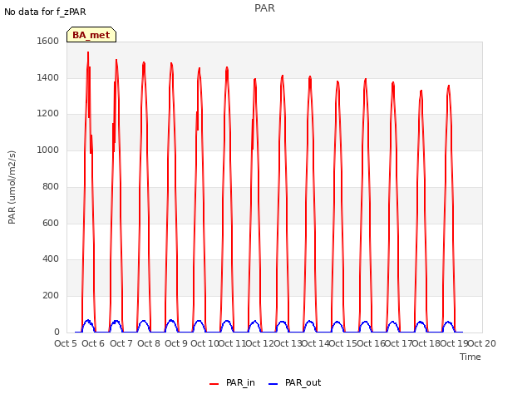This screenshot has height=399, width=532.
Task: Click the 1200 y-axis tick label
Action: coord(48,114)
